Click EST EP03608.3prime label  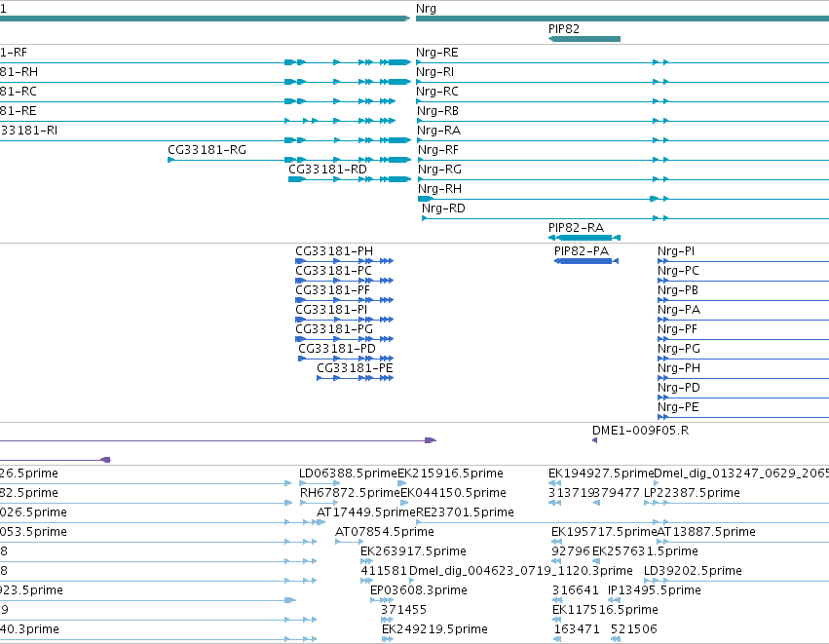pos(418,590)
